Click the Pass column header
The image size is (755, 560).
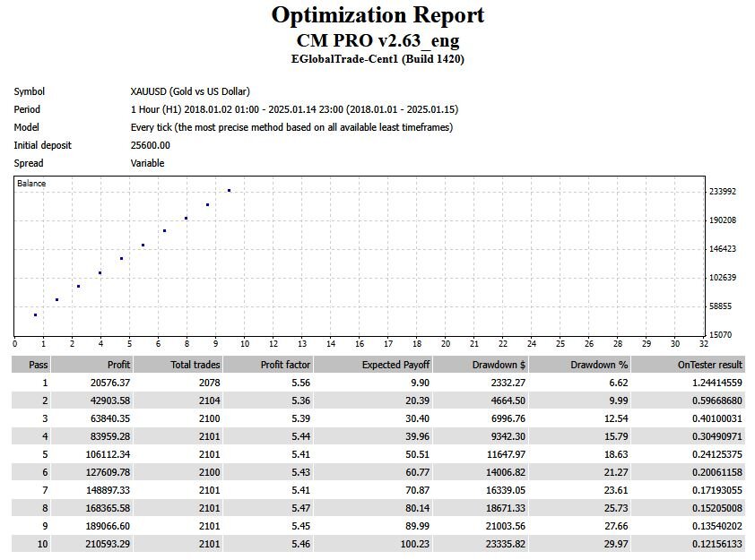[x=31, y=365]
